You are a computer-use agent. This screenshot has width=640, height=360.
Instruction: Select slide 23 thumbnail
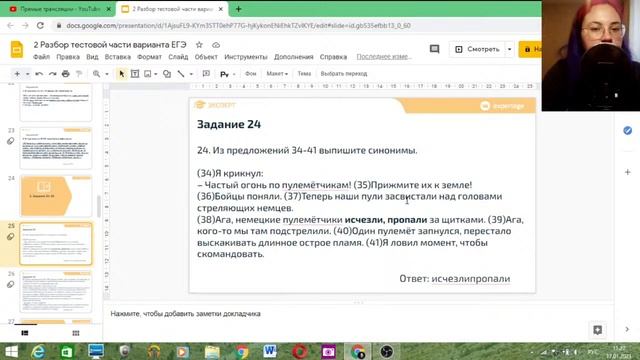[56, 148]
